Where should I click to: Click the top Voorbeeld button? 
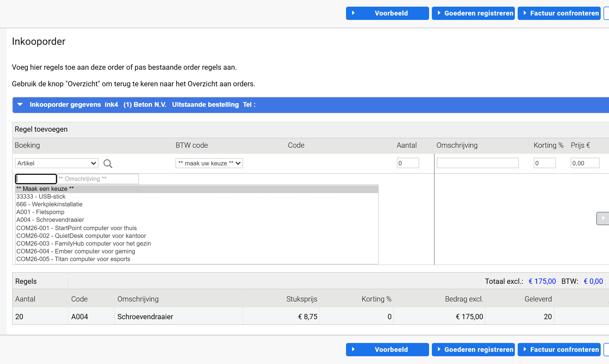(x=387, y=13)
